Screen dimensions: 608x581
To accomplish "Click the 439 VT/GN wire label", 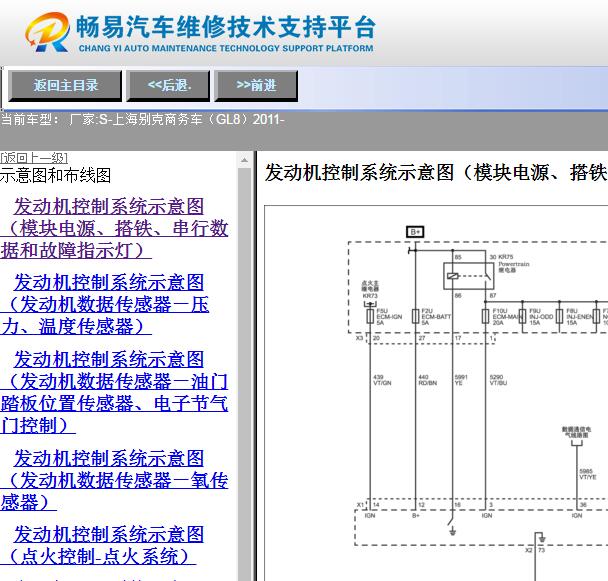I will (382, 380).
